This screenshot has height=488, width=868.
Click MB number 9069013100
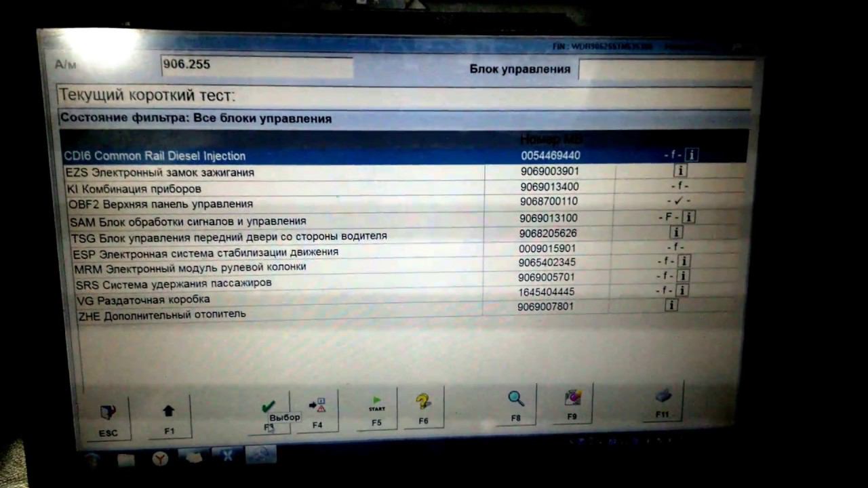click(x=549, y=218)
